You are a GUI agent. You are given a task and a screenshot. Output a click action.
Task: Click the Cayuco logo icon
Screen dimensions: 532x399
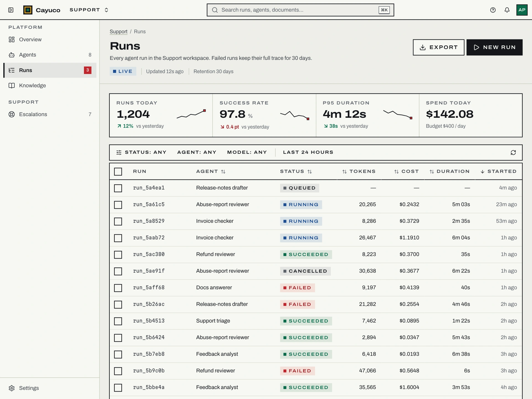[x=28, y=10]
